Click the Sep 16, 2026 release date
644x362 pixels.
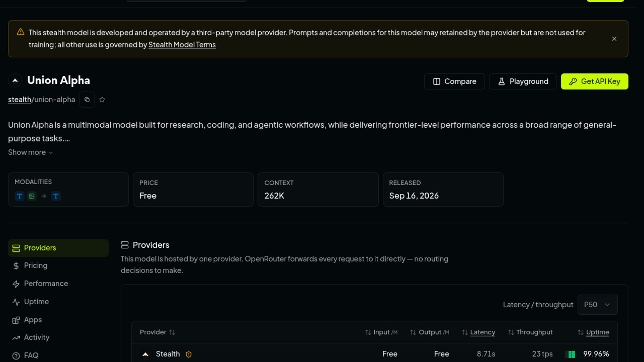click(x=414, y=196)
